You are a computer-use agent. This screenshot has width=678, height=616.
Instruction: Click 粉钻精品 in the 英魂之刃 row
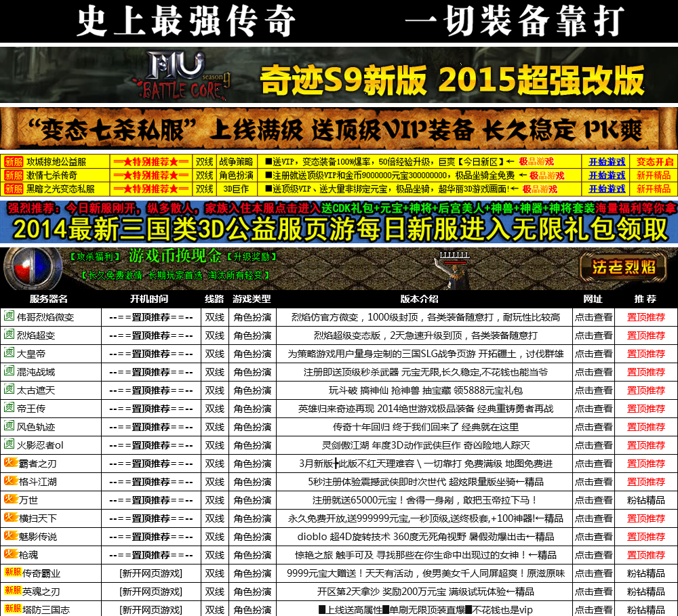coord(646,592)
